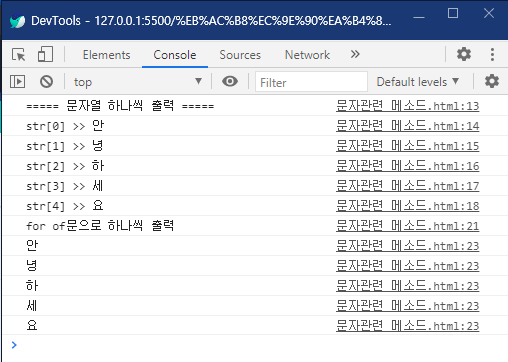The width and height of the screenshot is (508, 362).
Task: Show more tabs via double chevron
Action: click(355, 54)
